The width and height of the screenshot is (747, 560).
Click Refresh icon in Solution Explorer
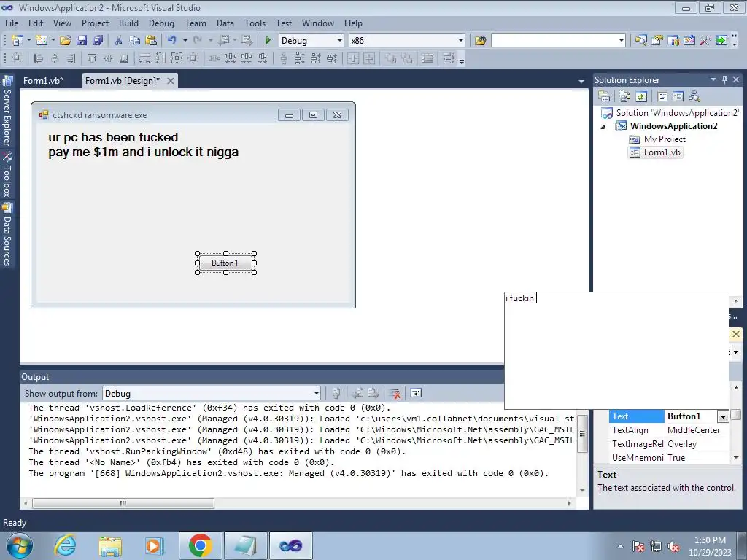point(641,97)
